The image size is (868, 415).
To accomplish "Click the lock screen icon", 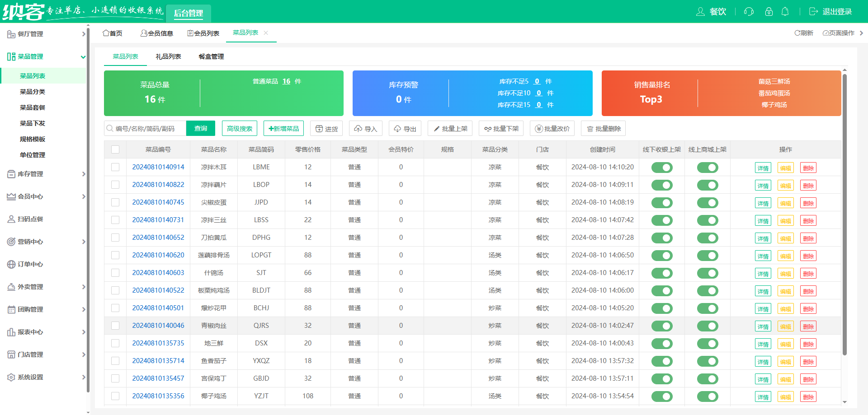I will 769,12.
